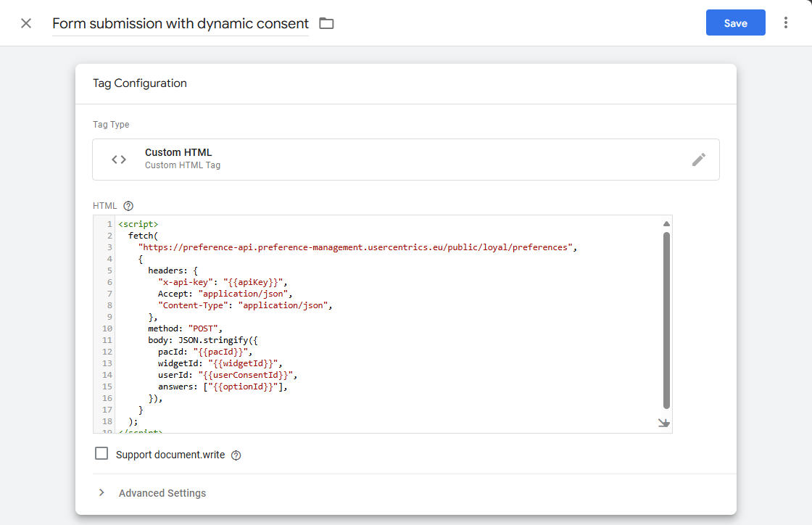Click the Tag Configuration heading

click(140, 83)
